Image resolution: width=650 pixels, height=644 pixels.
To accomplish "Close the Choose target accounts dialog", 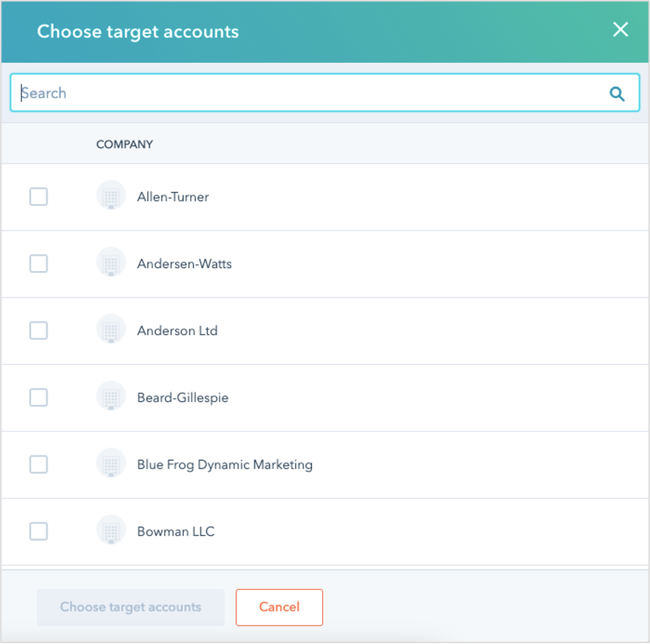I will 620,30.
